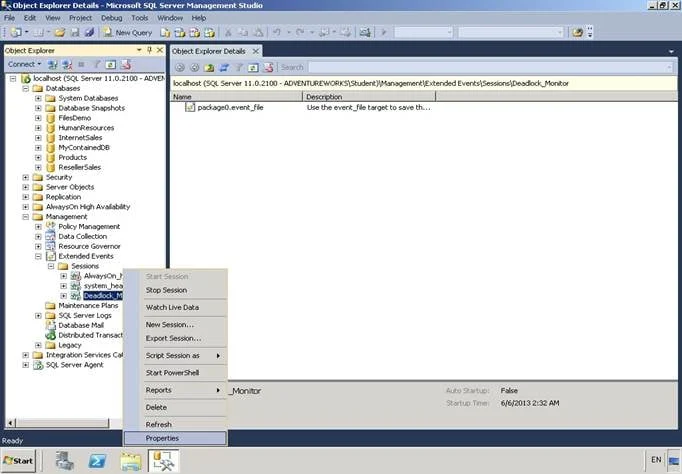Click the last icon in Object Explorer toolbar
This screenshot has width=682, height=474.
coord(126,65)
